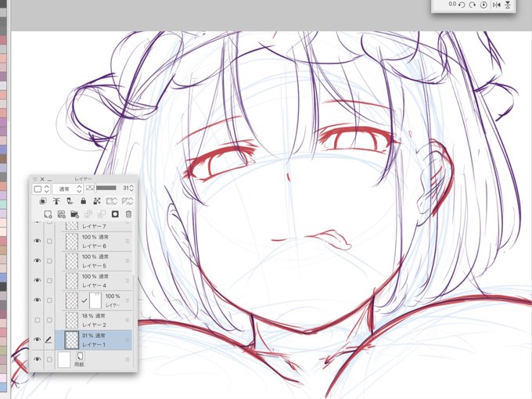The height and width of the screenshot is (399, 532).
Task: Click the mask thumbnail on masked layer
Action: [x=95, y=300]
